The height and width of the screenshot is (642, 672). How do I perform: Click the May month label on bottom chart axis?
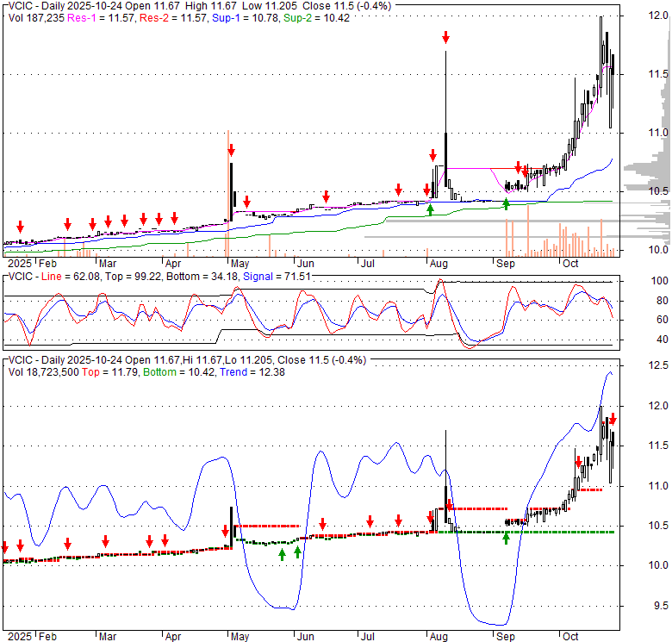(x=239, y=635)
